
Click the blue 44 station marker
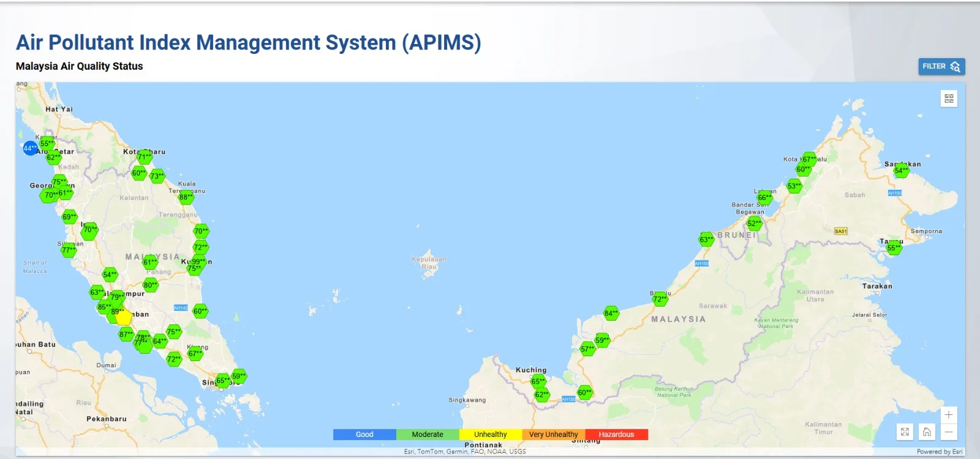point(30,148)
